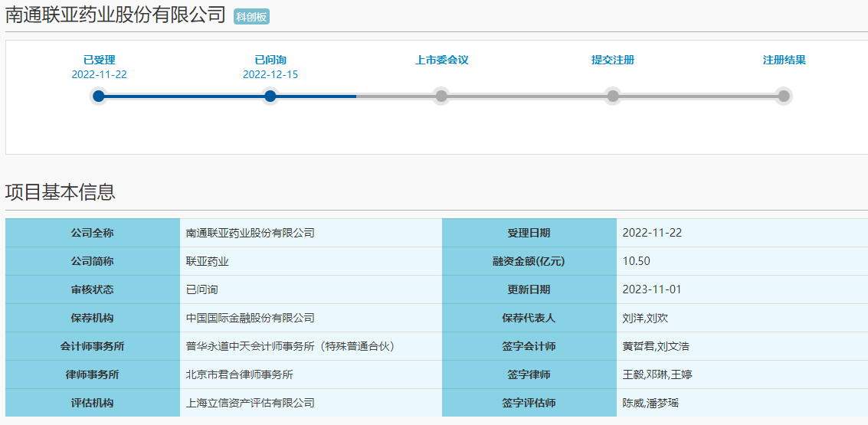Click the financing amount value 10.50

click(x=637, y=261)
